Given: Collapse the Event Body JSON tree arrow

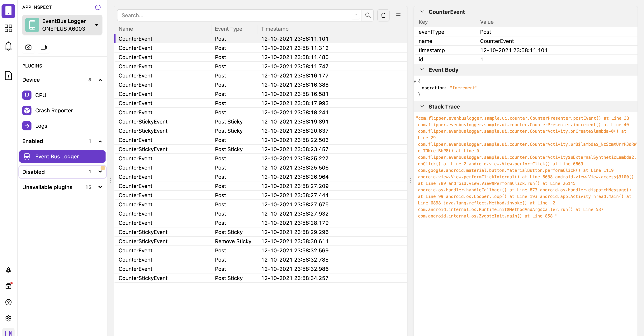Looking at the screenshot, I should (415, 82).
